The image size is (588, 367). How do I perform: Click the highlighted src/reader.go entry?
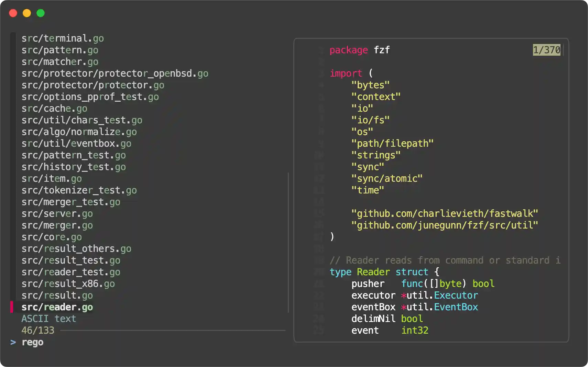(x=57, y=307)
